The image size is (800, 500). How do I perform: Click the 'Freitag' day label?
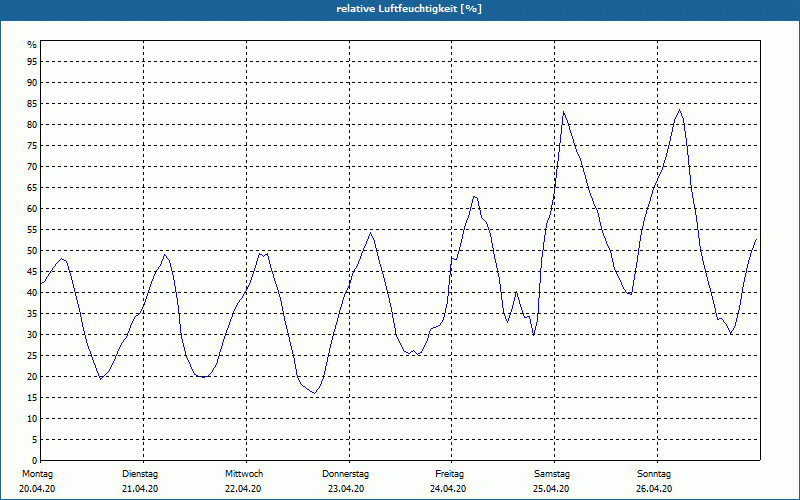coord(449,474)
